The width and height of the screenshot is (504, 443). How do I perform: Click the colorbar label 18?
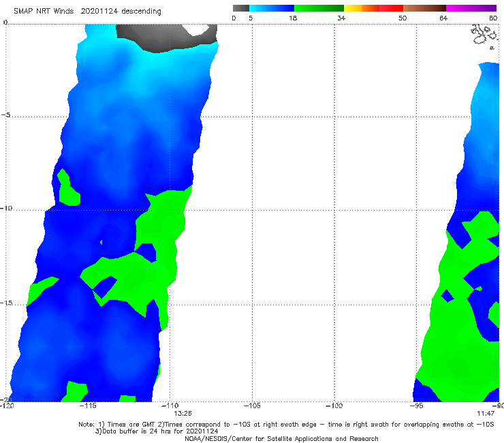(293, 18)
